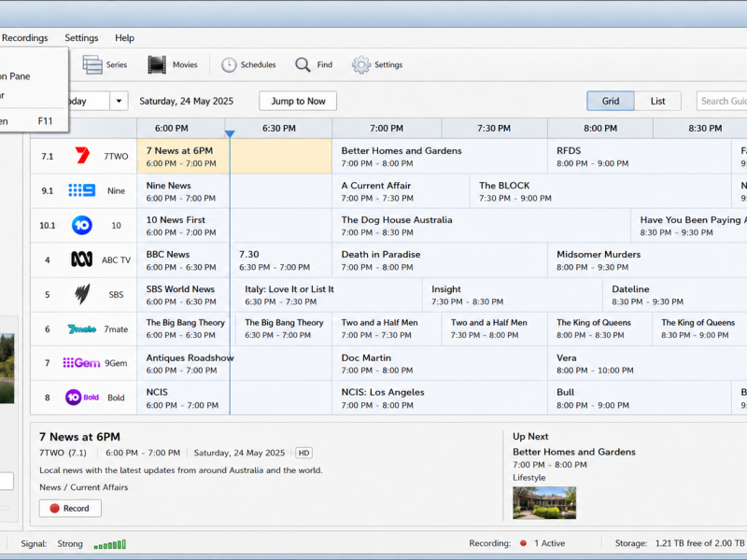Viewport: 747px width, 560px height.
Task: Select The Big Bang Theory at 6:30 PM
Action: pyautogui.click(x=284, y=329)
